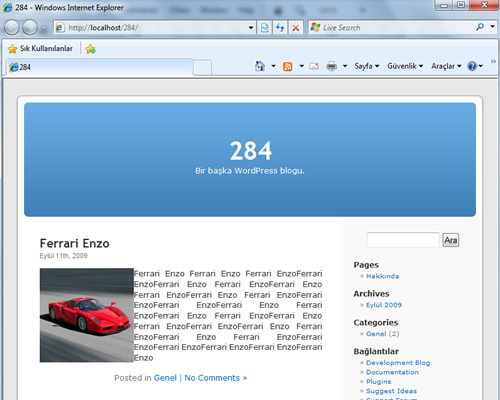Screen dimensions: 500x400
Task: Click the RSS feeds icon
Action: click(287, 66)
